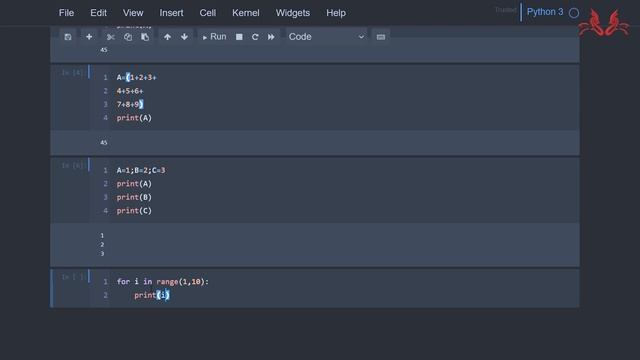This screenshot has height=360, width=640.
Task: Run the current cell
Action: click(214, 37)
